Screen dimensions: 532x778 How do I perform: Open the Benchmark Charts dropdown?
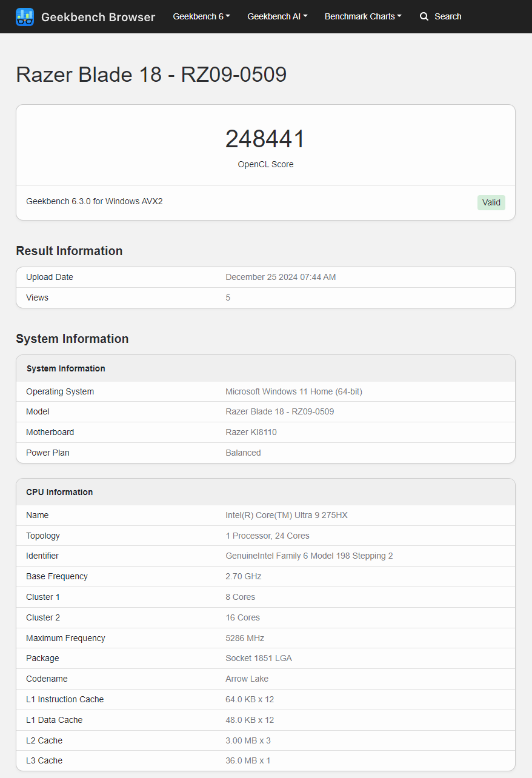pos(362,16)
